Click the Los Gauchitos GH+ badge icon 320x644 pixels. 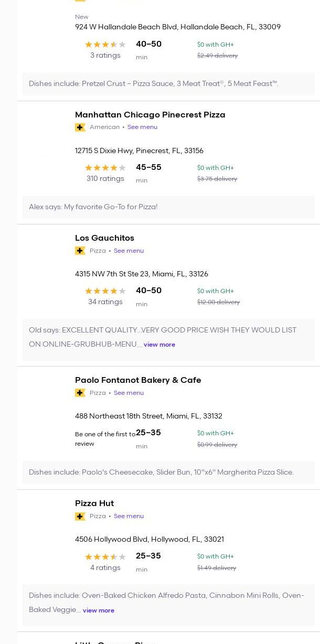click(80, 251)
